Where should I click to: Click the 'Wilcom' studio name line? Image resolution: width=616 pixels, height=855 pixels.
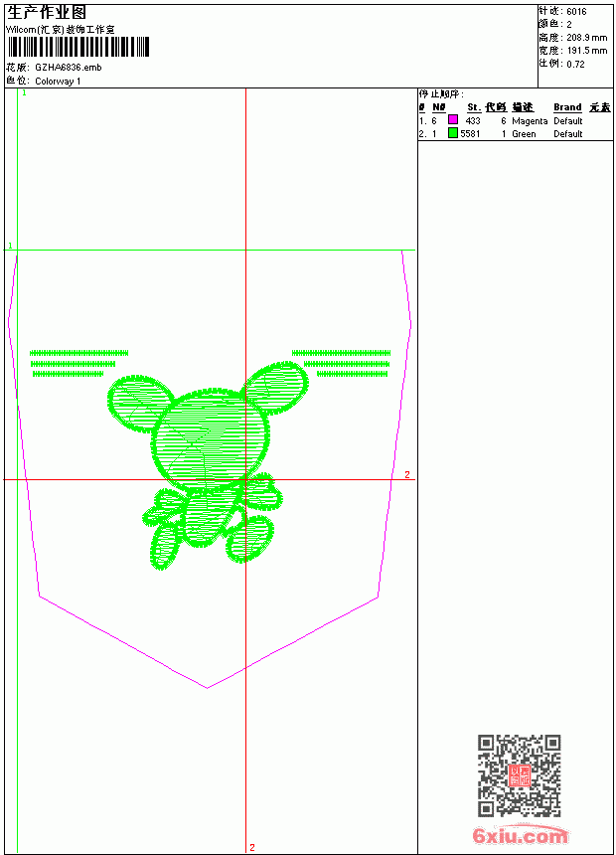click(x=61, y=30)
